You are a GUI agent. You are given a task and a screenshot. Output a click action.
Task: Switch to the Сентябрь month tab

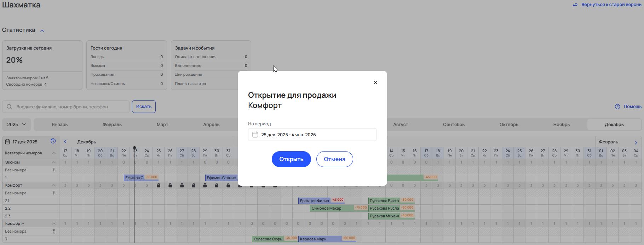(454, 125)
